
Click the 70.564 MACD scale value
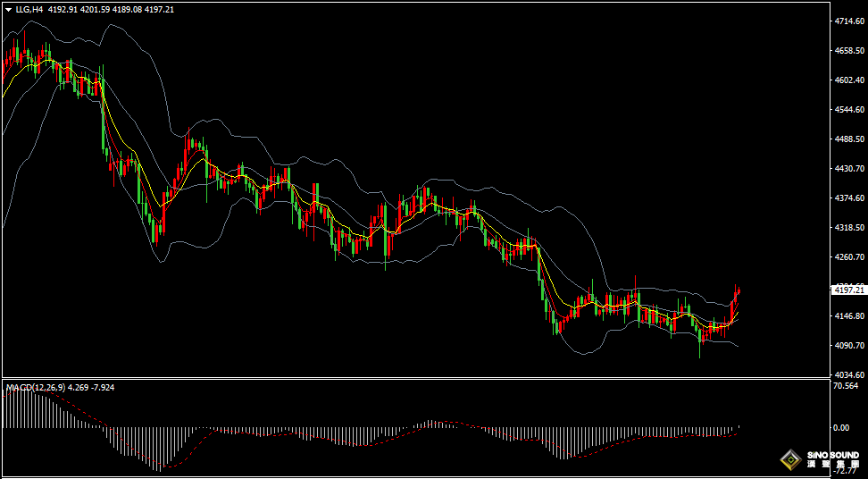click(x=846, y=386)
